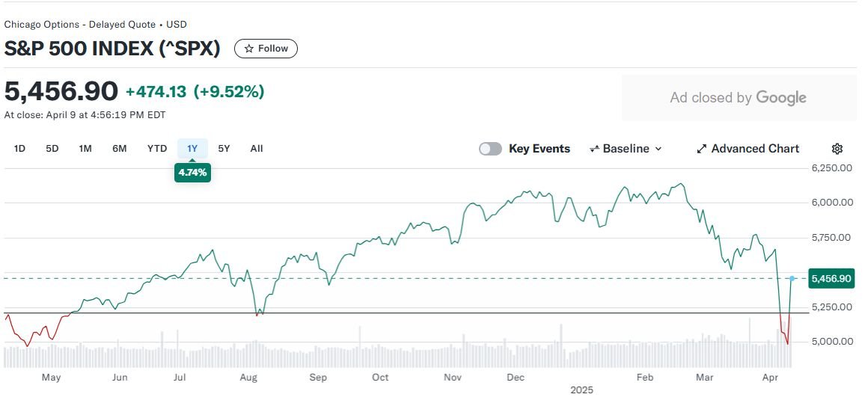
Task: Choose the YTD range tab
Action: [157, 149]
